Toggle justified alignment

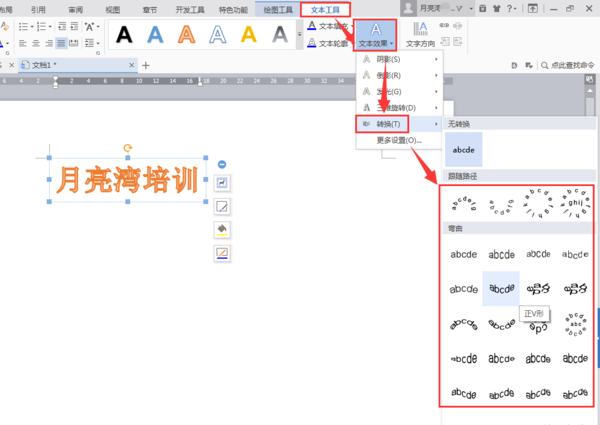[61, 43]
